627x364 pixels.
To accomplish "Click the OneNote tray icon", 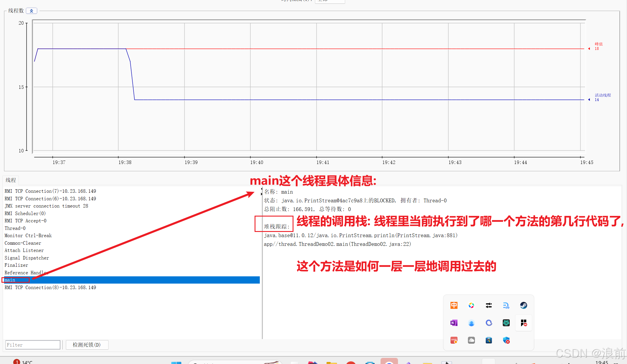I will click(x=454, y=323).
